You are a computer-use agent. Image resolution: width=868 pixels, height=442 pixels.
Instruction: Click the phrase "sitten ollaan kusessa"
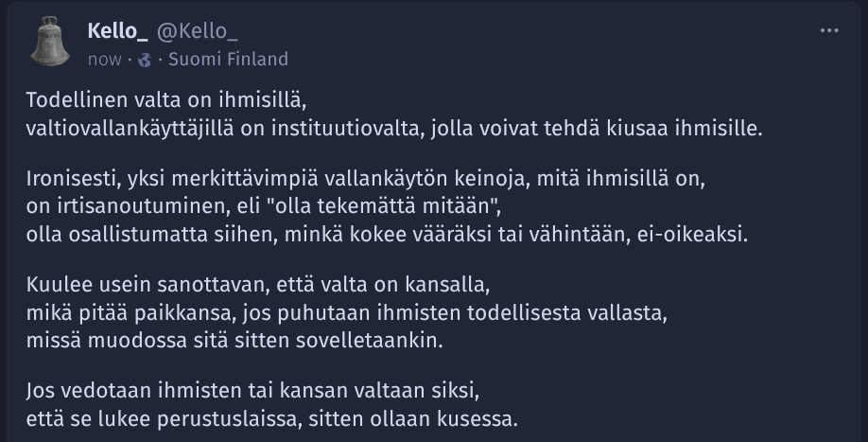point(413,419)
